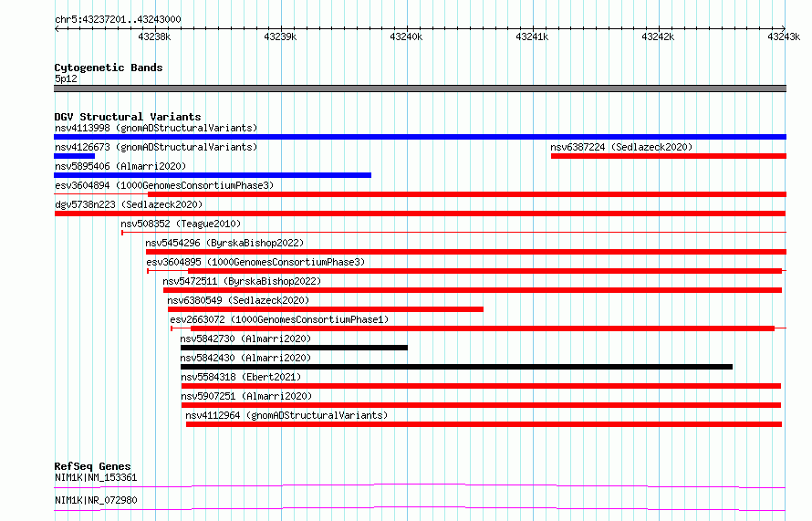
Task: Open gene NIM1K|NM_153361 label
Action: coord(96,477)
